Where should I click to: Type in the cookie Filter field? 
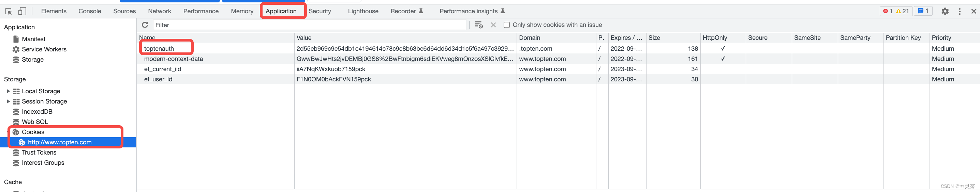309,25
